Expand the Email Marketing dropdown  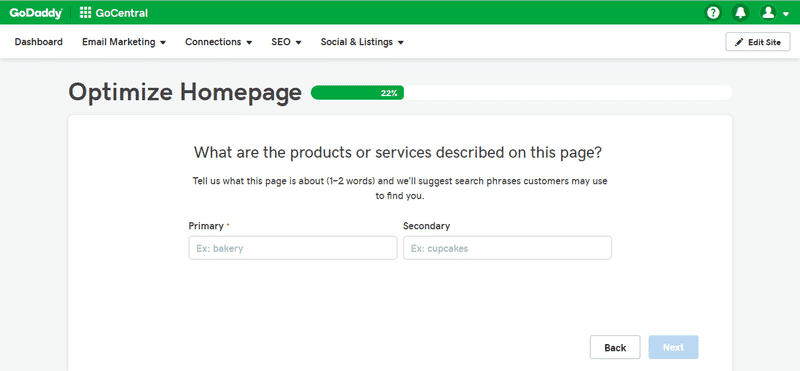coord(124,42)
